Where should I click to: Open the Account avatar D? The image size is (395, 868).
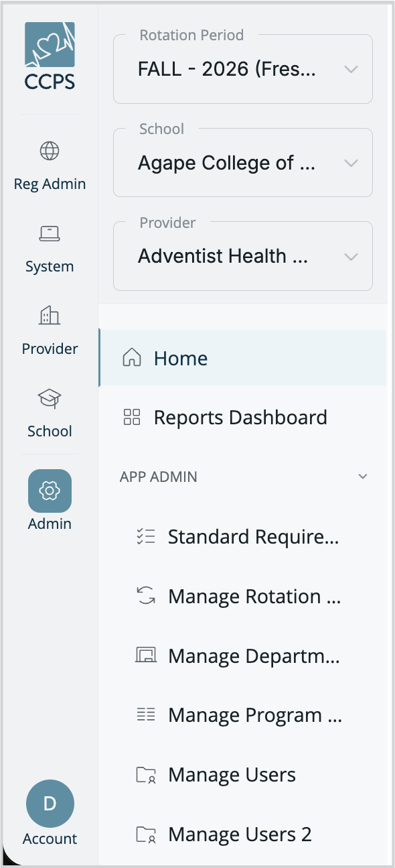[50, 803]
